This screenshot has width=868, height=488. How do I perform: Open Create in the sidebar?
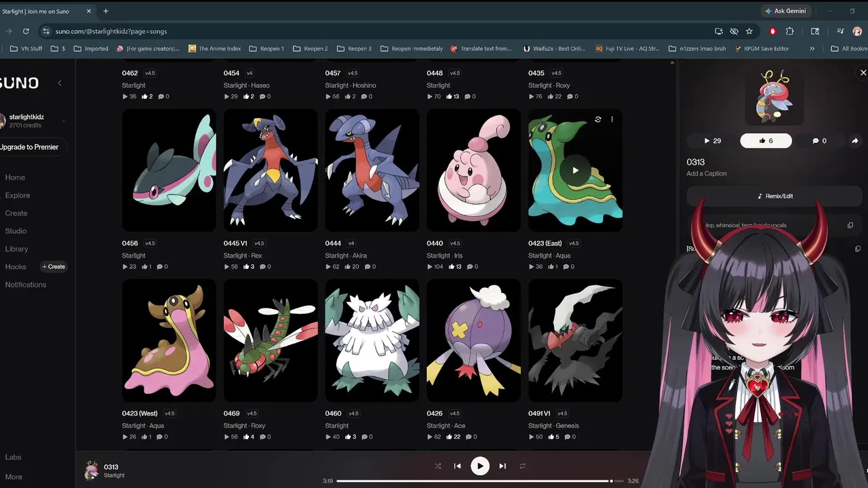click(16, 213)
